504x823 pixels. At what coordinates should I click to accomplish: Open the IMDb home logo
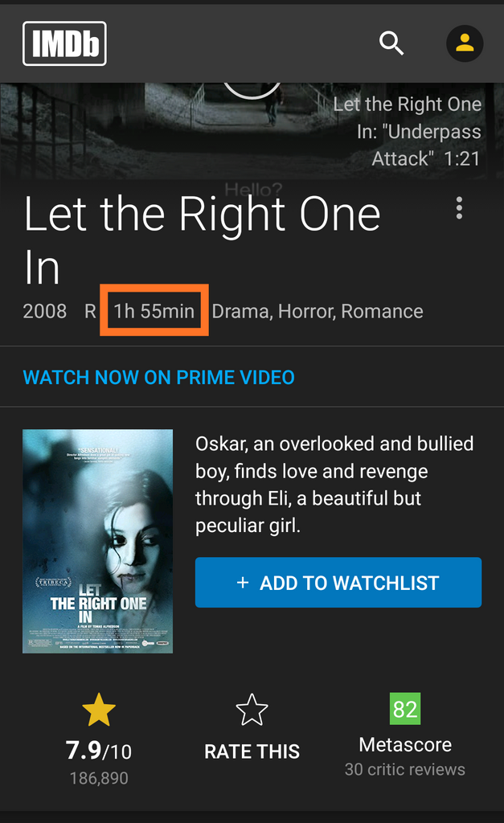(x=64, y=43)
